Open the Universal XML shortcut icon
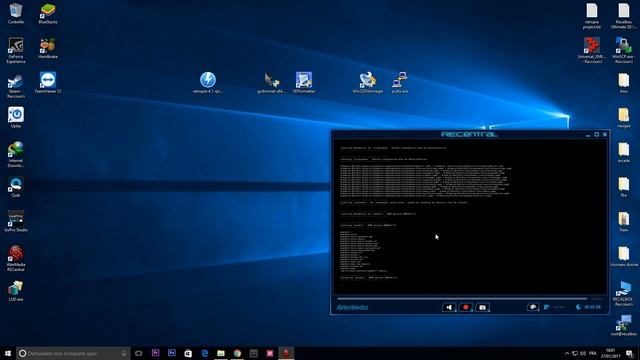The width and height of the screenshot is (640, 360). point(592,50)
